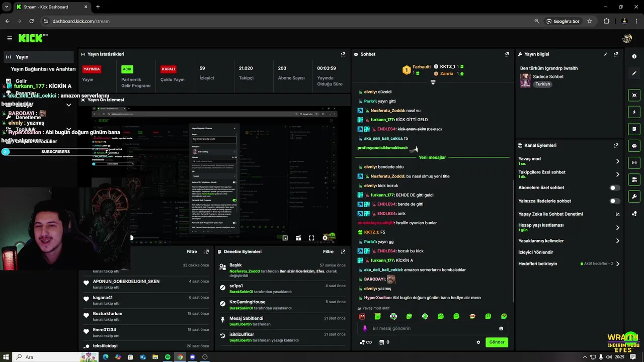Open a new browser tab
Screen dimensions: 644x362
(x=98, y=7)
